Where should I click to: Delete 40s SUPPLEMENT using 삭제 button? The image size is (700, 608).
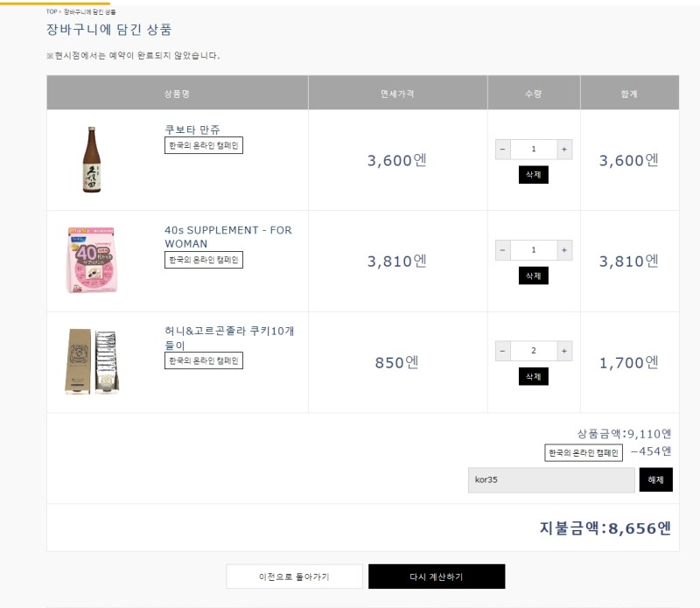tap(534, 276)
